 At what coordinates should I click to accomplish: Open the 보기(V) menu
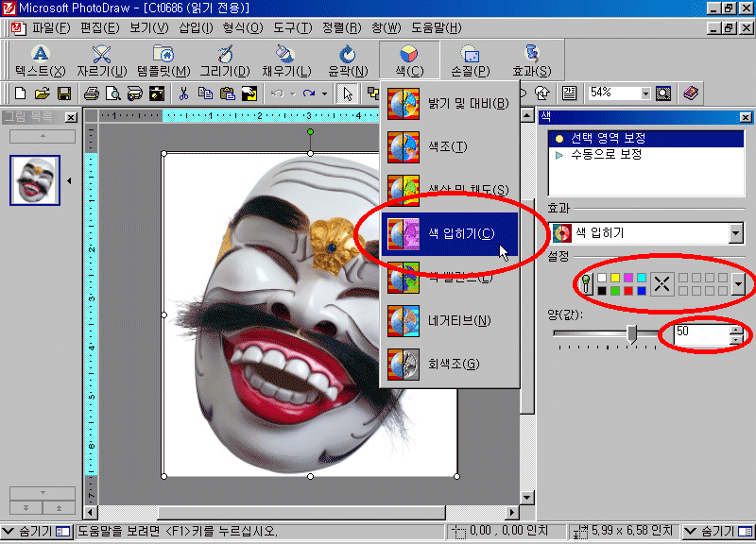pos(149,28)
